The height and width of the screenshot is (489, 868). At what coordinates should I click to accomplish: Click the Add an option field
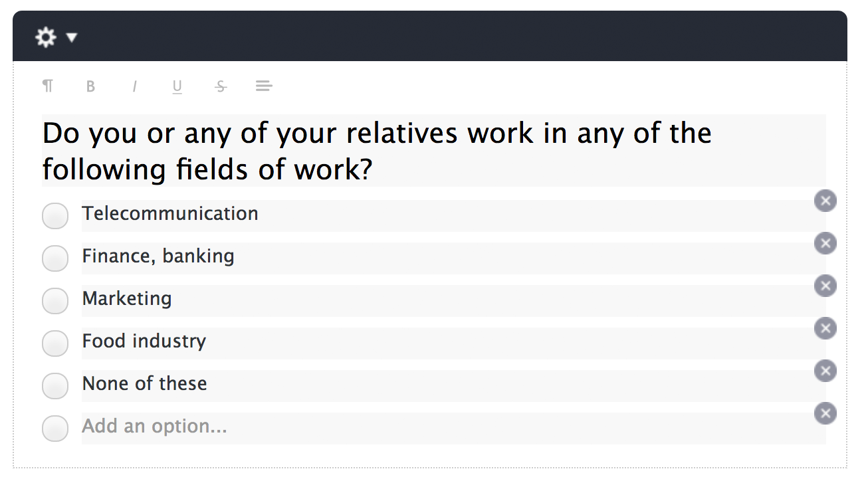[453, 429]
